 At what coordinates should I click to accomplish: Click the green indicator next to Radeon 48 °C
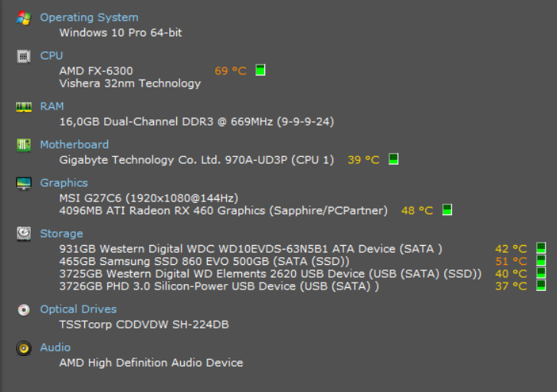pyautogui.click(x=447, y=210)
